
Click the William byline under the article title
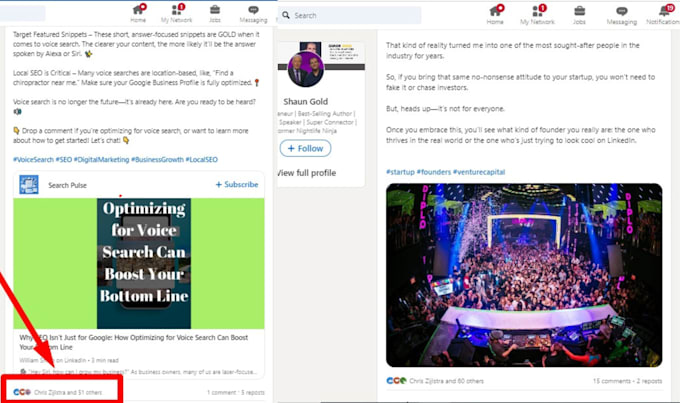69,360
